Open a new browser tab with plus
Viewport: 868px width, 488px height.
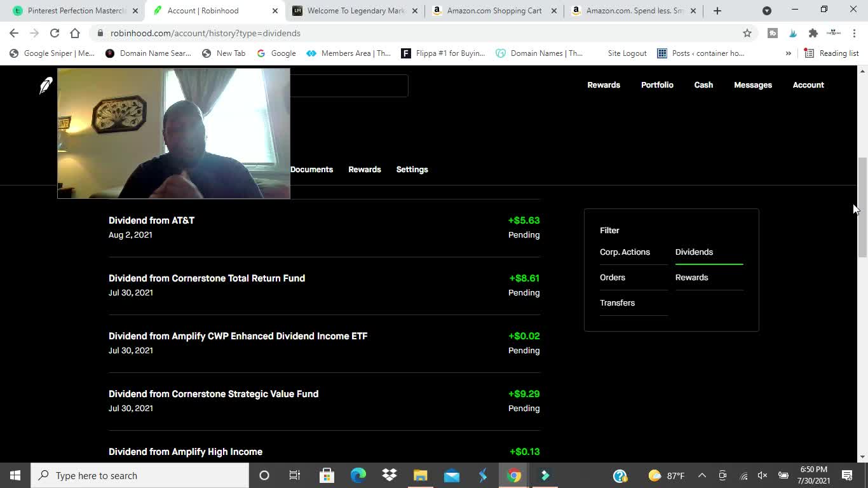pos(717,11)
